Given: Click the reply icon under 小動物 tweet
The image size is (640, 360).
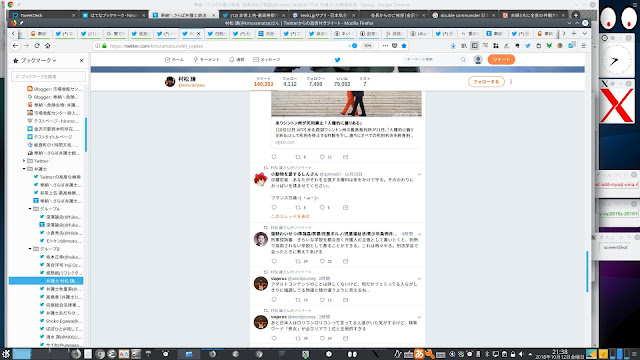Looking at the screenshot, I should click(274, 207).
